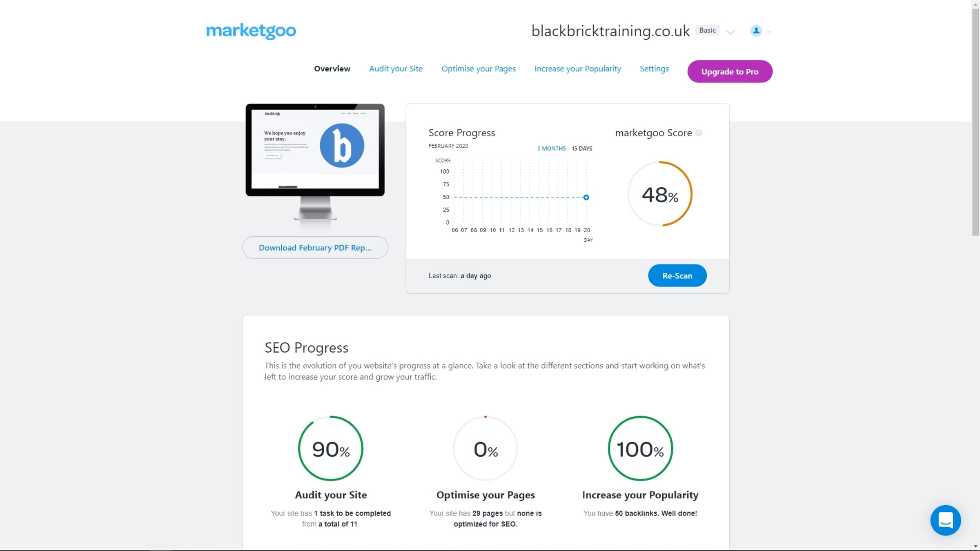980x551 pixels.
Task: Click the 48% marketgoo score gauge
Action: [660, 194]
